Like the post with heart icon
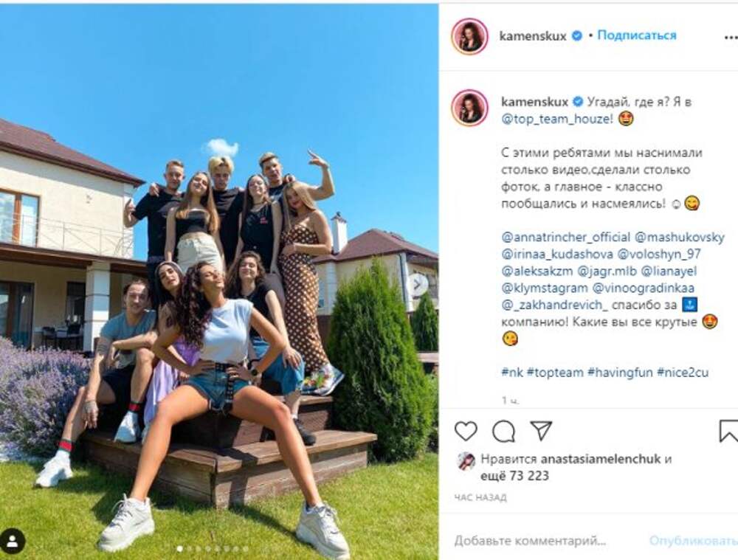Viewport: 738px width, 560px height. (466, 431)
